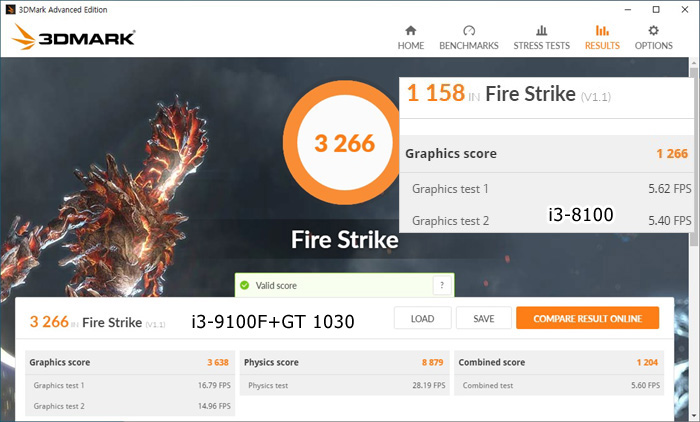
Task: Click the 3DMark title bar app icon
Action: (x=10, y=9)
